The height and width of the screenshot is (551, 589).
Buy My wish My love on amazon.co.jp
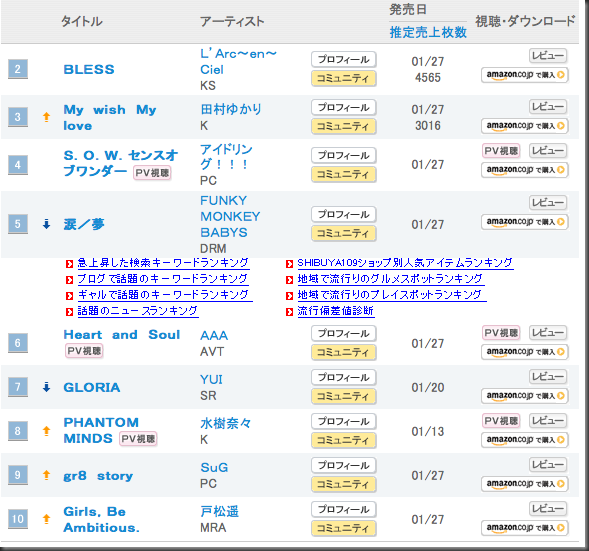click(525, 126)
